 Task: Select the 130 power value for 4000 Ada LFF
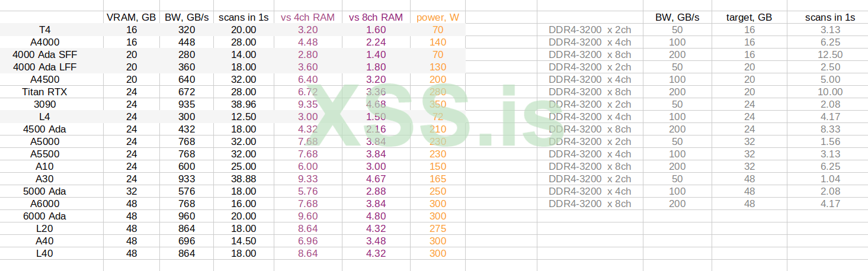point(438,67)
